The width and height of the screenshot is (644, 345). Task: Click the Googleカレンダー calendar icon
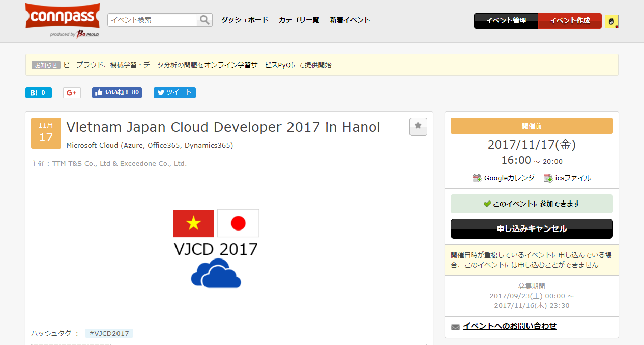point(477,178)
